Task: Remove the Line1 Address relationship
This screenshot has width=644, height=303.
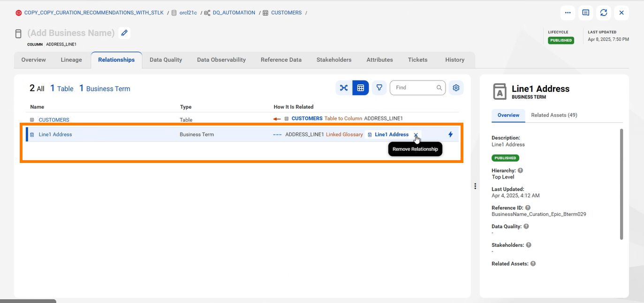Action: pos(416,134)
